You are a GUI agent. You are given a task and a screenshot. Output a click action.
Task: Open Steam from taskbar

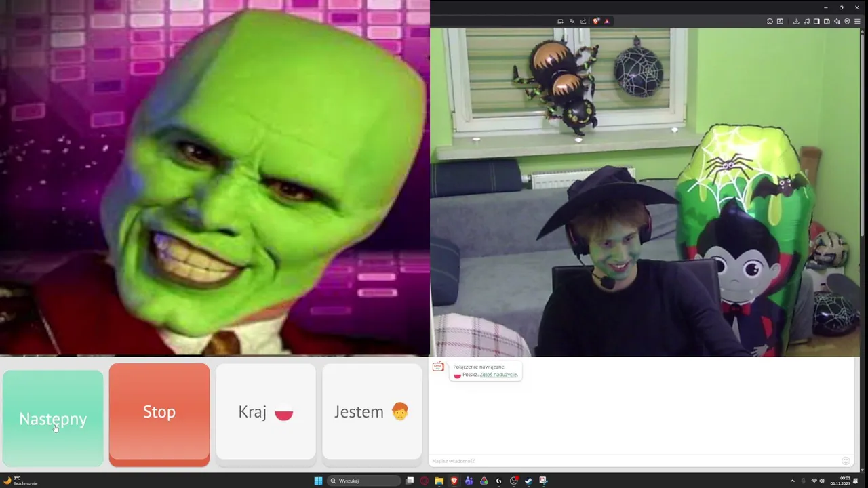528,481
